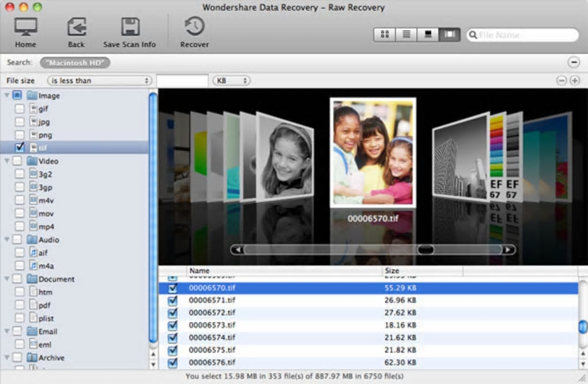Collapse the Video category tree
Viewport: 588px width, 384px height.
(7, 161)
